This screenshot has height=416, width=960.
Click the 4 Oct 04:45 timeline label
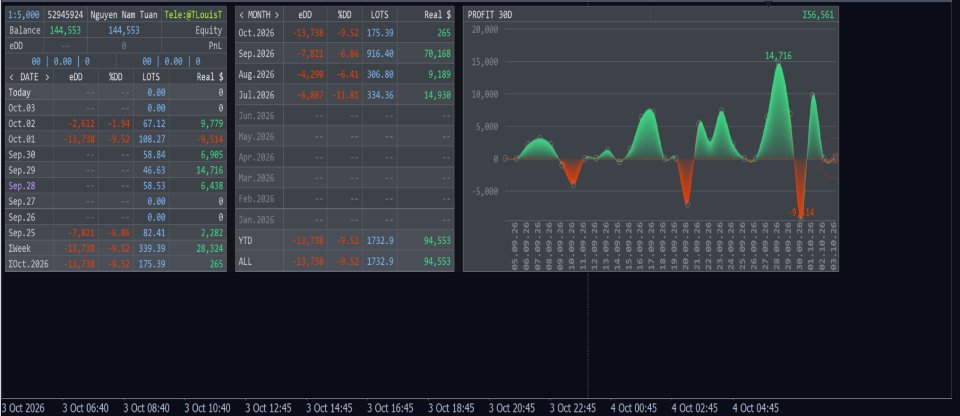(756, 408)
